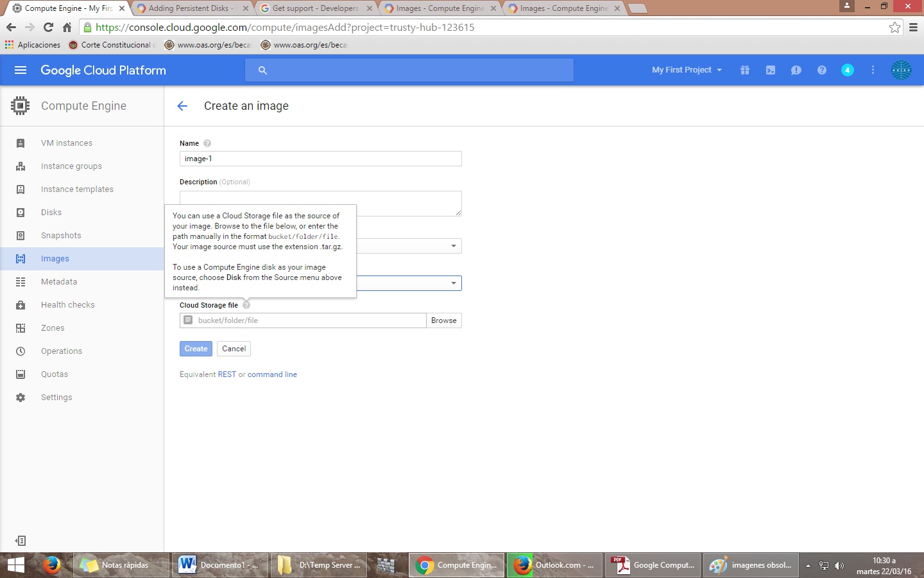Open the command line link

click(272, 374)
